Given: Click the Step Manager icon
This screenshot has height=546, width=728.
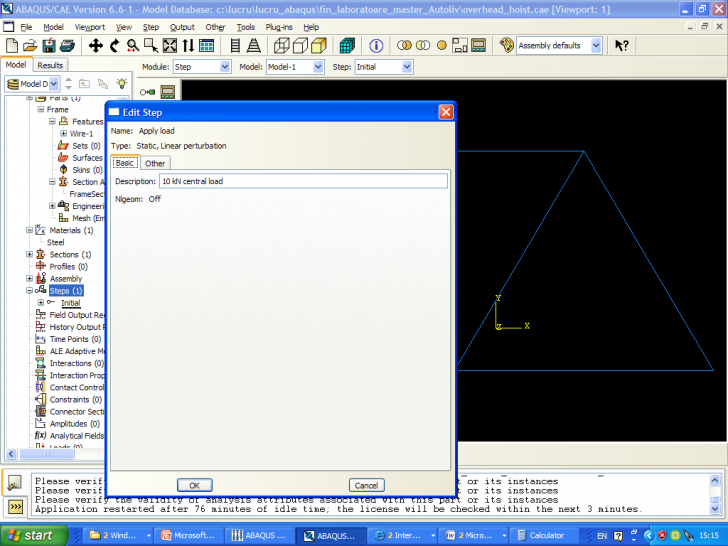Looking at the screenshot, I should (168, 92).
